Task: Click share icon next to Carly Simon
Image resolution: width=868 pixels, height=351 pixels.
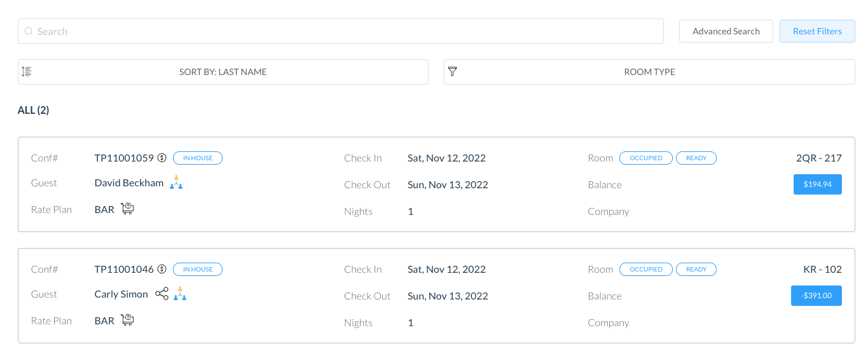Action: (x=162, y=294)
